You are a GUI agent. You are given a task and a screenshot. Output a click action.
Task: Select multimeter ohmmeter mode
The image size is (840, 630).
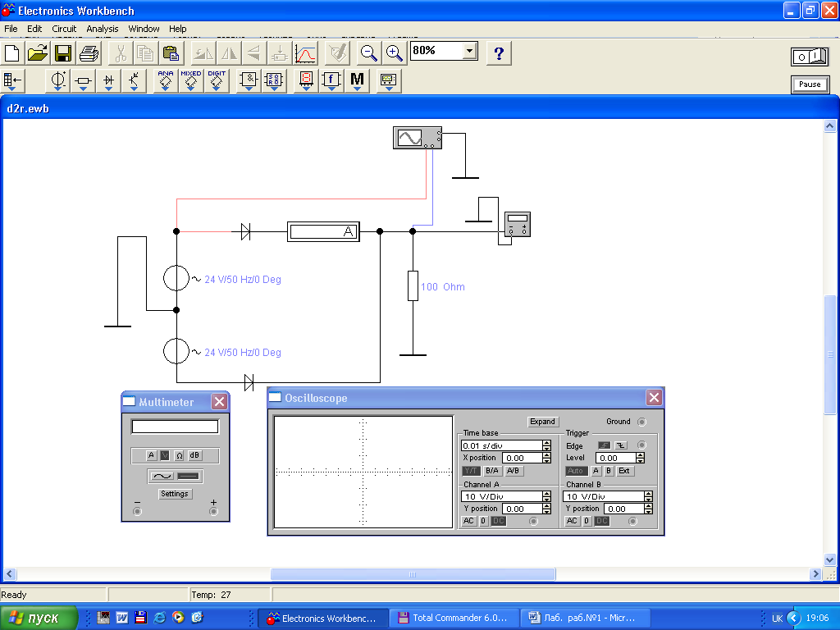[x=179, y=455]
